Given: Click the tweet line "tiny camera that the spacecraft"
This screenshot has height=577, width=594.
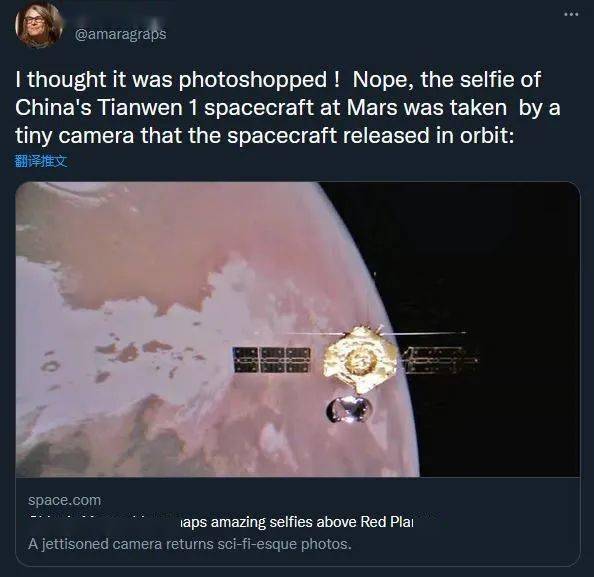Looking at the screenshot, I should pyautogui.click(x=264, y=136).
